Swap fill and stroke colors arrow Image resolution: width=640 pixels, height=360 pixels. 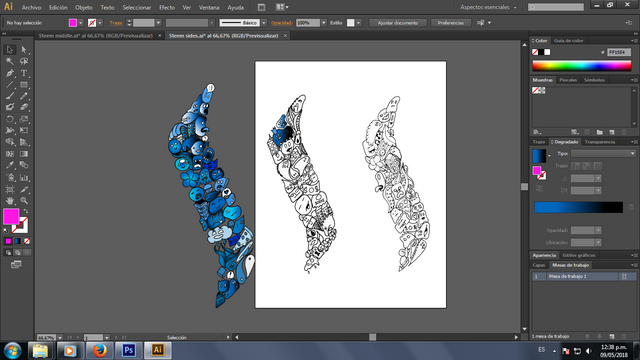pyautogui.click(x=26, y=211)
